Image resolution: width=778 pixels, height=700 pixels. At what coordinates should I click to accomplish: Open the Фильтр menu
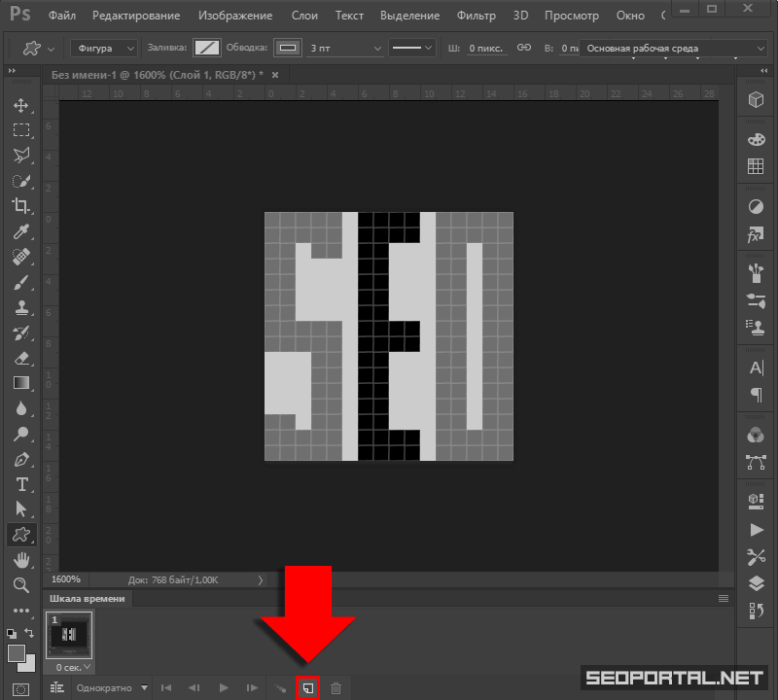pos(476,16)
